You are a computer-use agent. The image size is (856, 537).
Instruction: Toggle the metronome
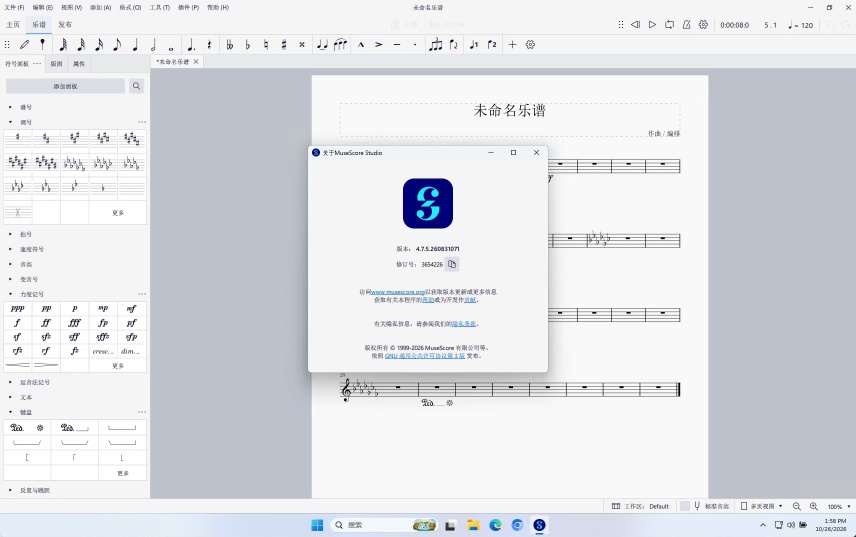[686, 25]
